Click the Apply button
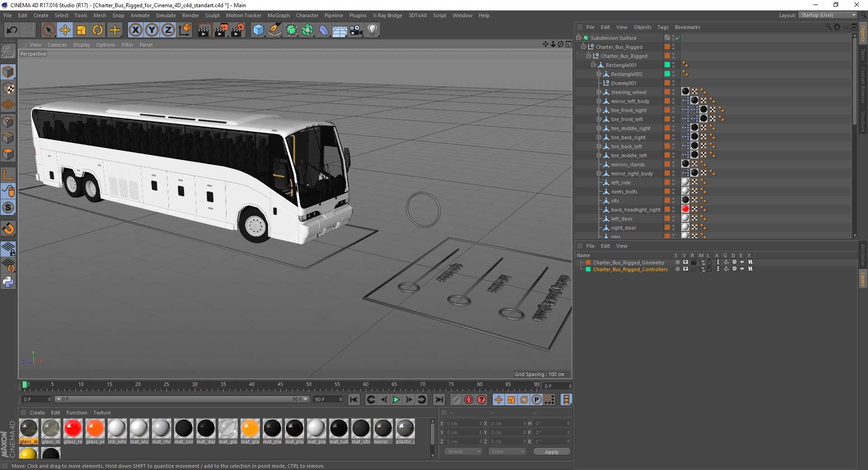868x470 pixels. click(552, 451)
